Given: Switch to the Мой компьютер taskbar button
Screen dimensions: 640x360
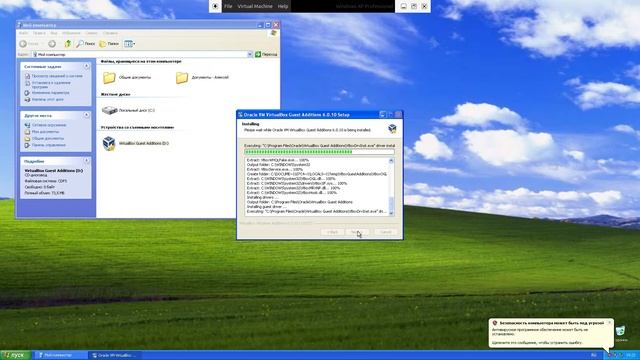Looking at the screenshot, I should (60, 355).
